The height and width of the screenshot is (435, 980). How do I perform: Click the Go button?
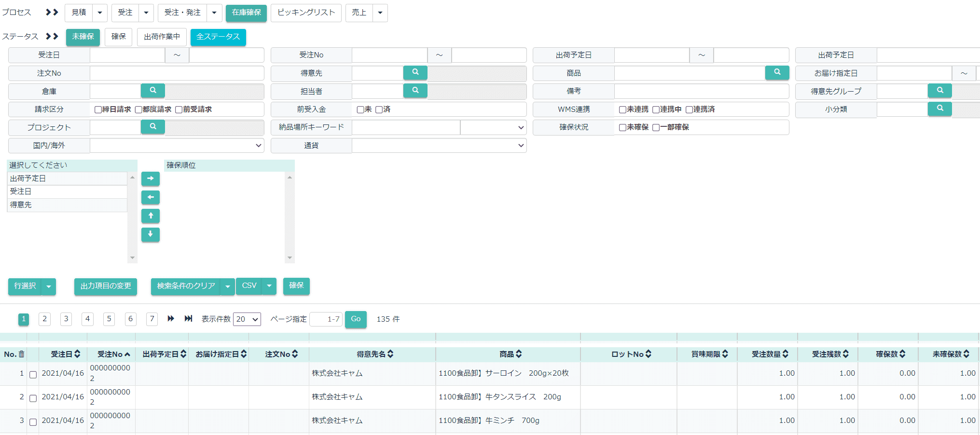point(356,319)
